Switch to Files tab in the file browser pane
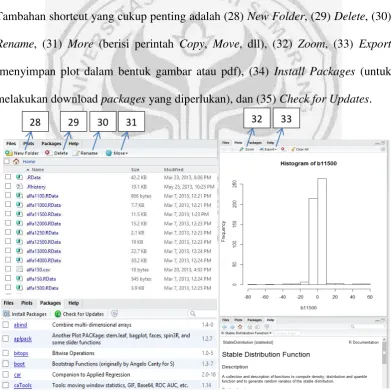Viewport: 391px width, 391px height. click(x=11, y=144)
